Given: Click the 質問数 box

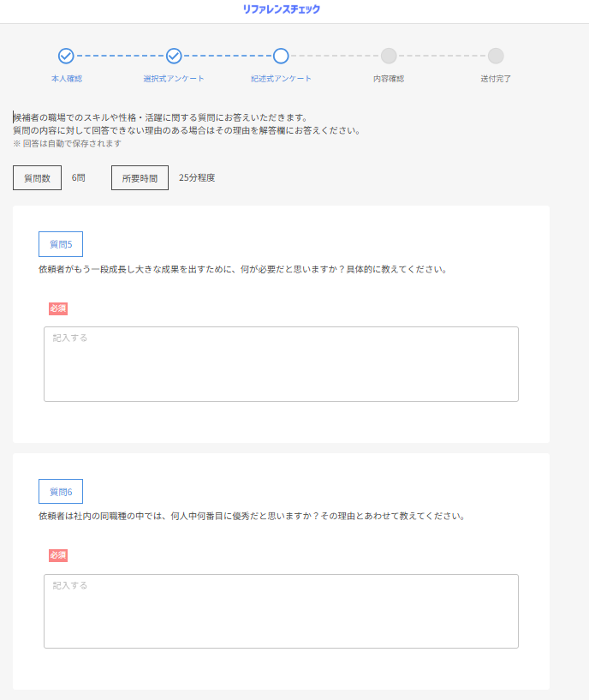Looking at the screenshot, I should coord(37,178).
